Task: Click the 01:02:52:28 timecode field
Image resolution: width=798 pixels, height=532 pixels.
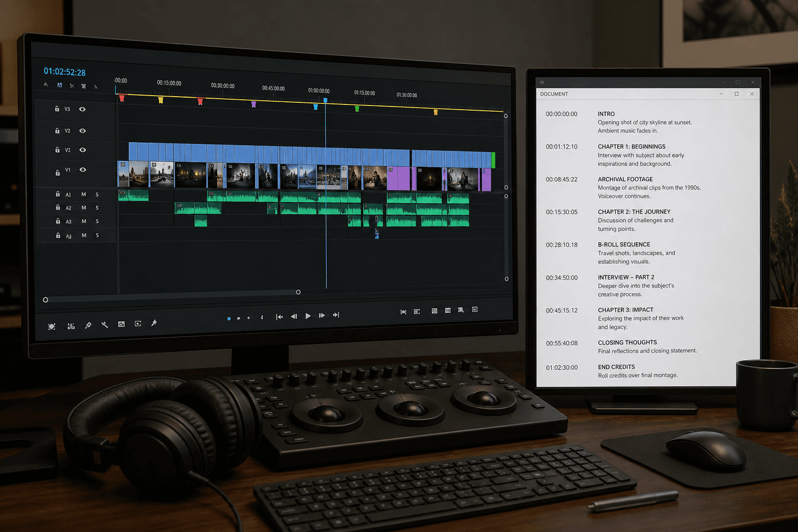Action: (x=64, y=72)
